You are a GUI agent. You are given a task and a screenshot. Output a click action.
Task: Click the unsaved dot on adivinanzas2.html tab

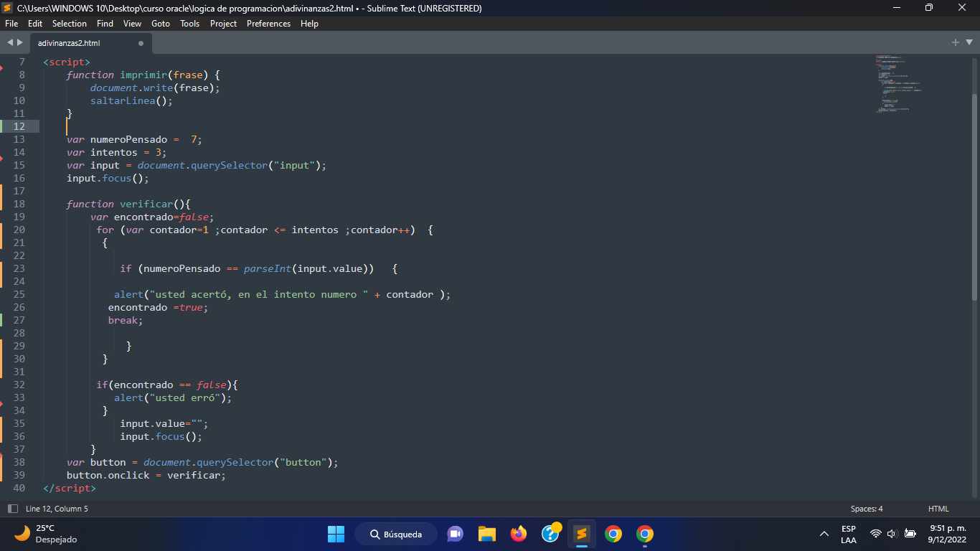[141, 43]
